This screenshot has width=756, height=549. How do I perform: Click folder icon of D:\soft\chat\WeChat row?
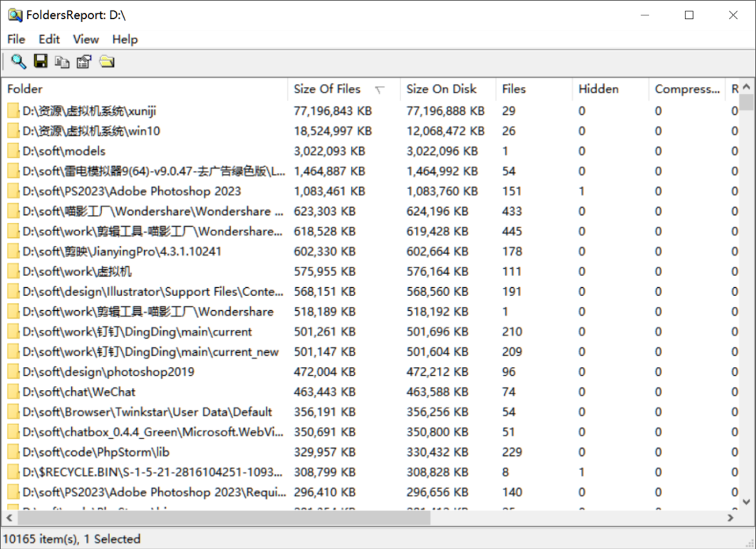point(13,392)
